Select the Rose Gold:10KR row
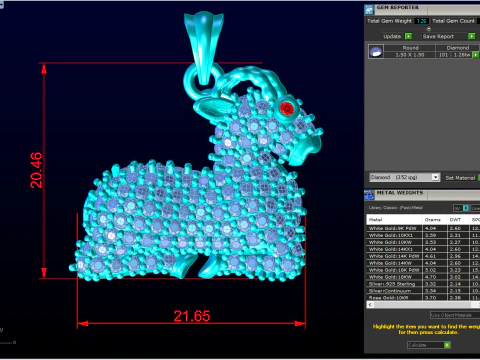The width and height of the screenshot is (480, 360). [423, 298]
